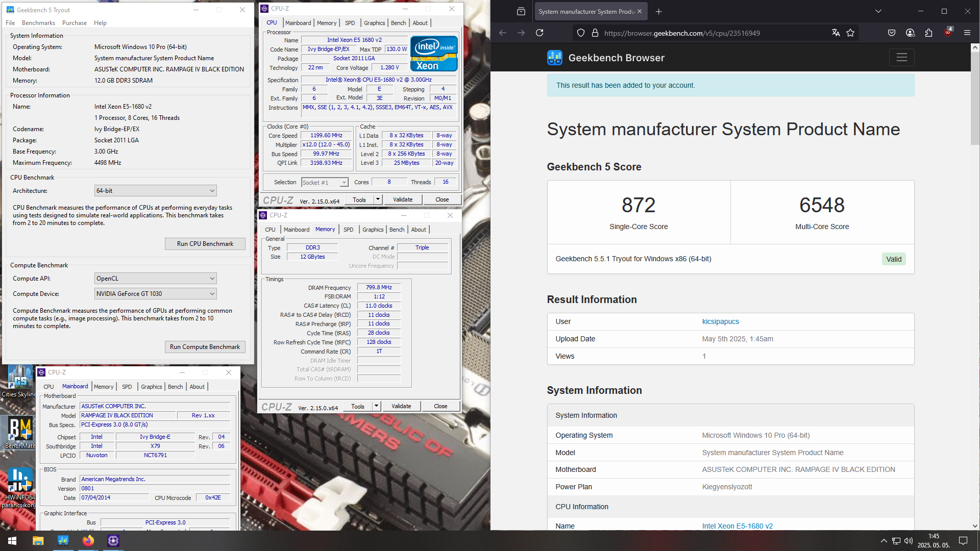Open the HWiNFO64 desktop shortcut

coord(19,488)
